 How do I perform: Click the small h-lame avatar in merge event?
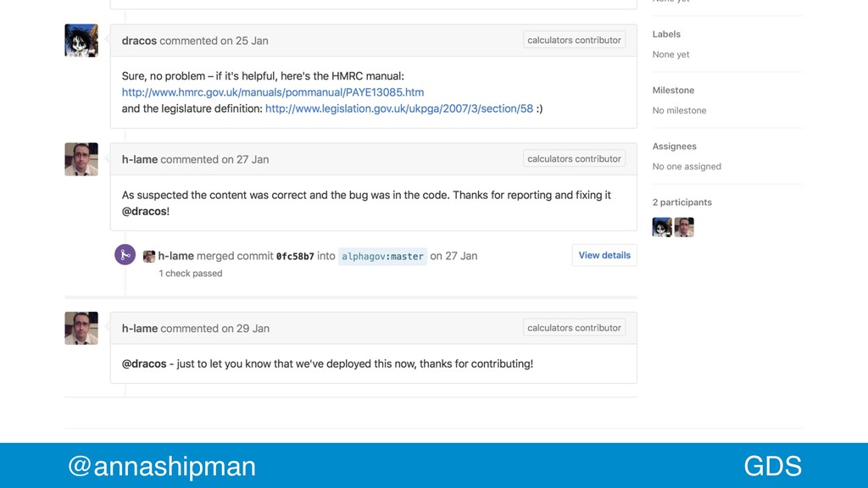149,256
